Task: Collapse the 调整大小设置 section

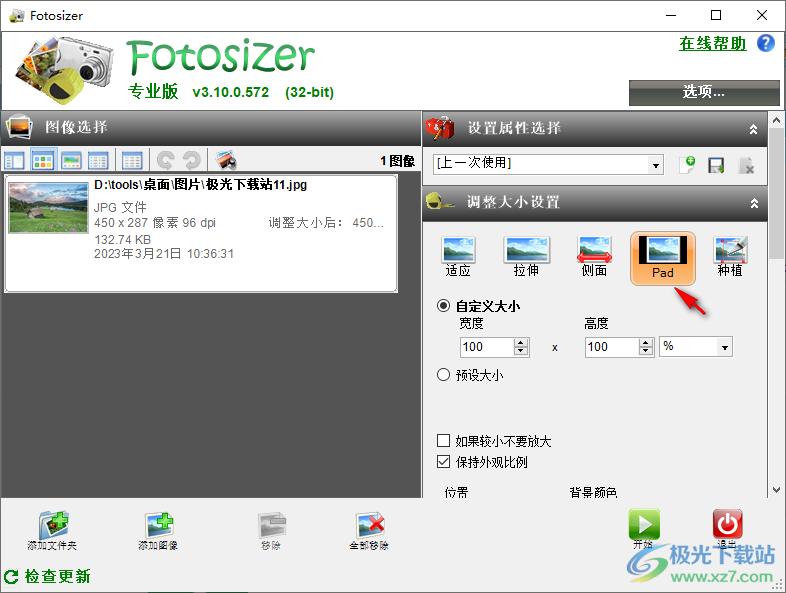Action: 753,203
